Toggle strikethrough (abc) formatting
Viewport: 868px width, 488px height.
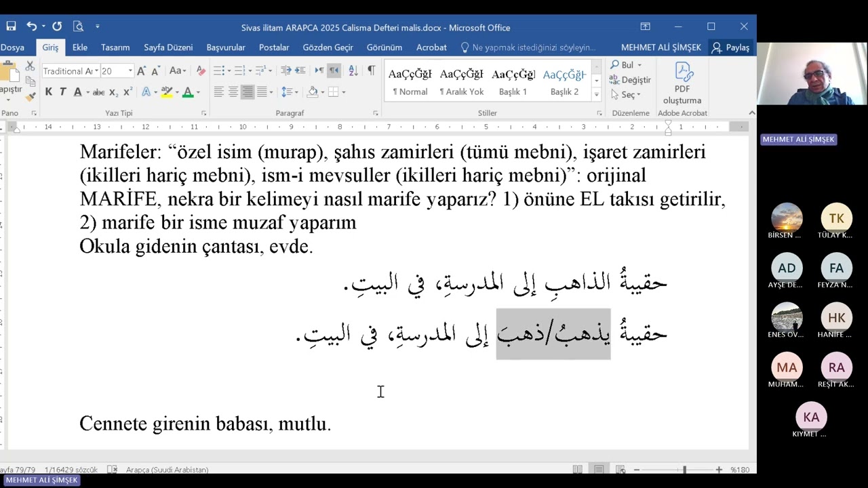pyautogui.click(x=99, y=92)
